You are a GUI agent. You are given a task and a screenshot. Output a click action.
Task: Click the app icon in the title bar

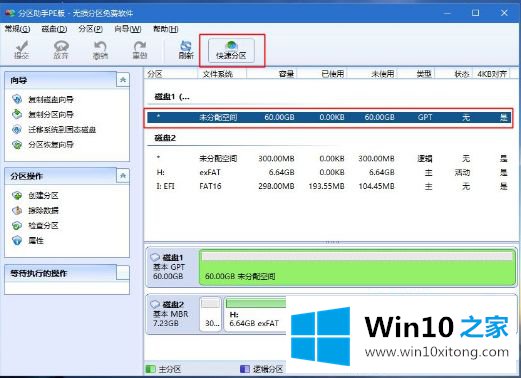point(10,13)
